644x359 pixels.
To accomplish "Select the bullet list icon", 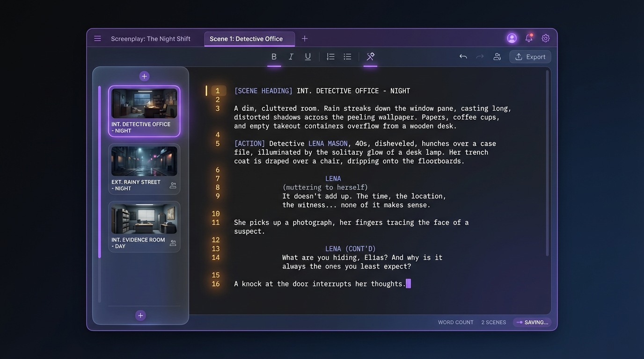I will point(347,56).
